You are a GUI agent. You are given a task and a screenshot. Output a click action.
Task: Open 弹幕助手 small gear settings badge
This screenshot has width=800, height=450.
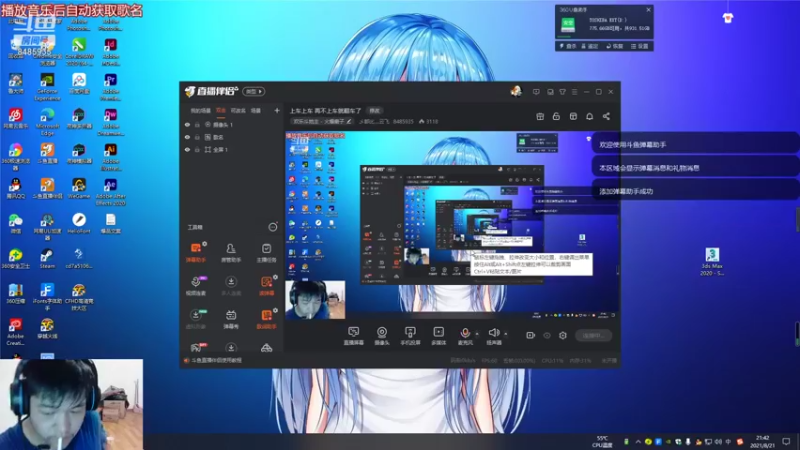[x=205, y=244]
